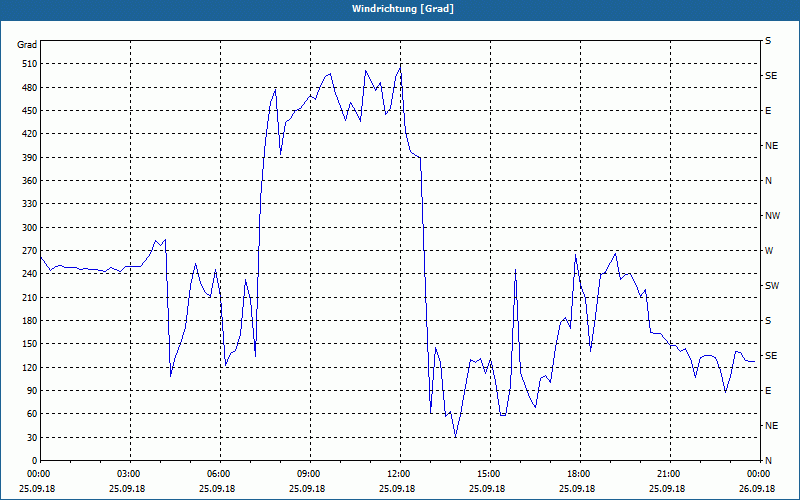Click the "09:00" time label
Image resolution: width=800 pixels, height=500 pixels.
point(308,474)
